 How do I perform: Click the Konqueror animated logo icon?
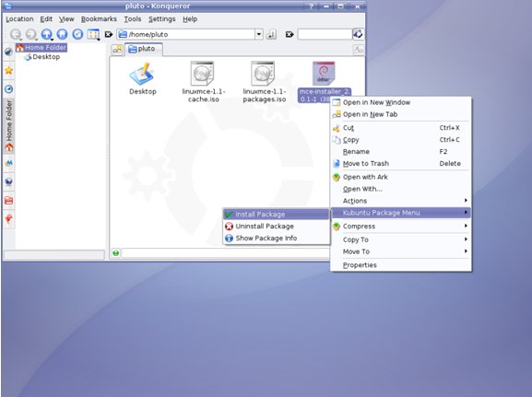pos(359,34)
